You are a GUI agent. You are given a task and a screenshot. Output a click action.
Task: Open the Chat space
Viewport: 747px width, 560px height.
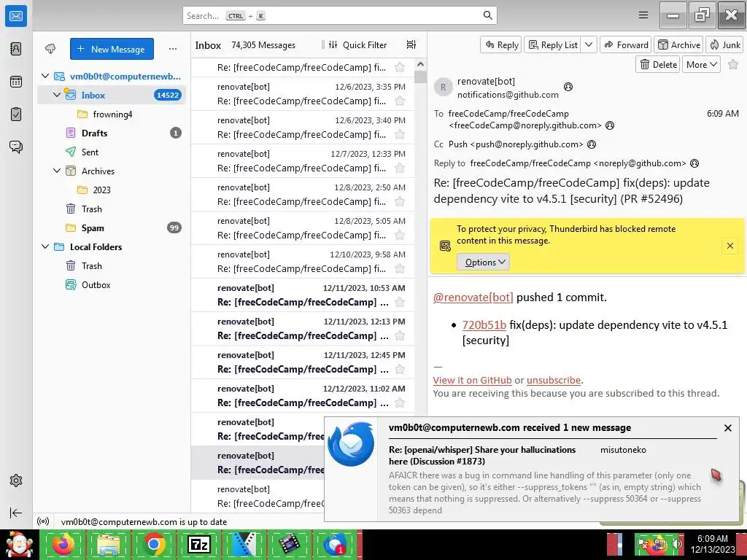[x=16, y=147]
